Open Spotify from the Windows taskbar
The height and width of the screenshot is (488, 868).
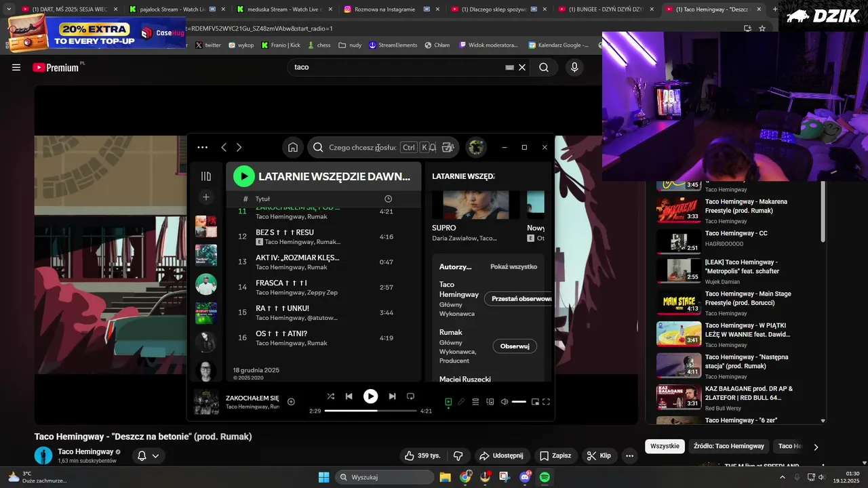(545, 477)
